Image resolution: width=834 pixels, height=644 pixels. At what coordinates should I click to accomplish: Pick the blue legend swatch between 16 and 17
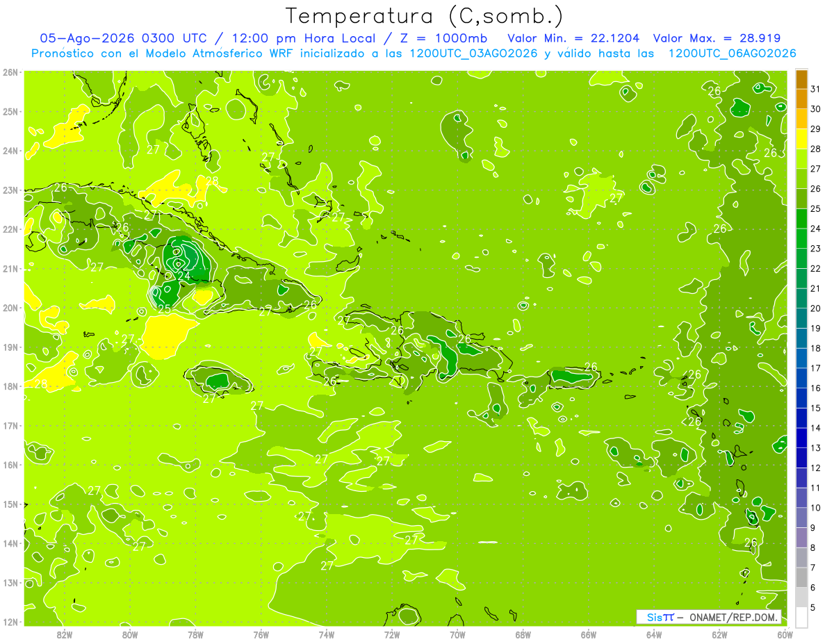[x=801, y=378]
